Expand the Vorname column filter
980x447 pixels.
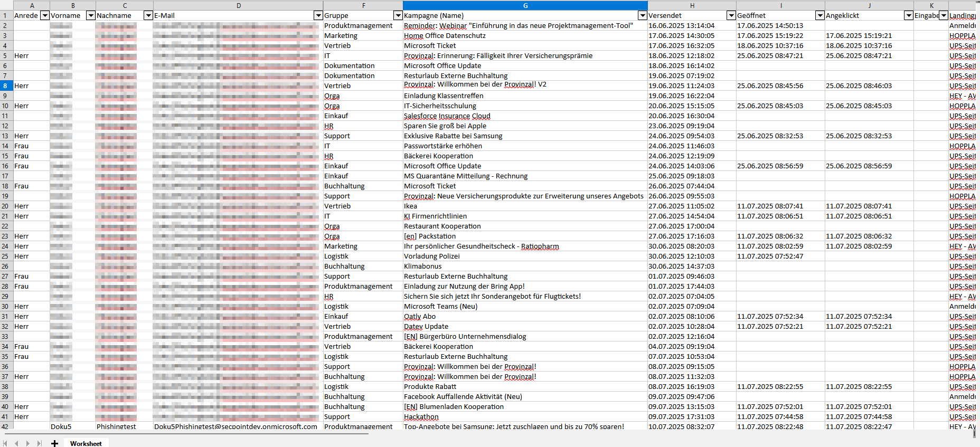point(91,16)
